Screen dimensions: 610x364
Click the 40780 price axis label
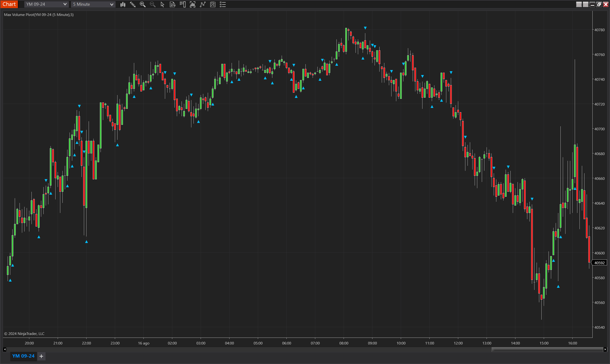(600, 30)
